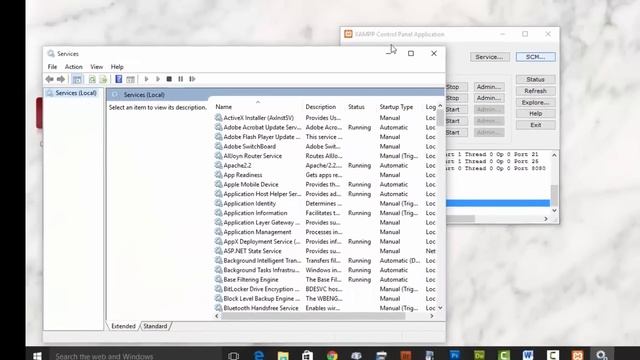Viewport: 640px width, 360px height.
Task: Click the Exit button in XAMPP panel
Action: [535, 125]
